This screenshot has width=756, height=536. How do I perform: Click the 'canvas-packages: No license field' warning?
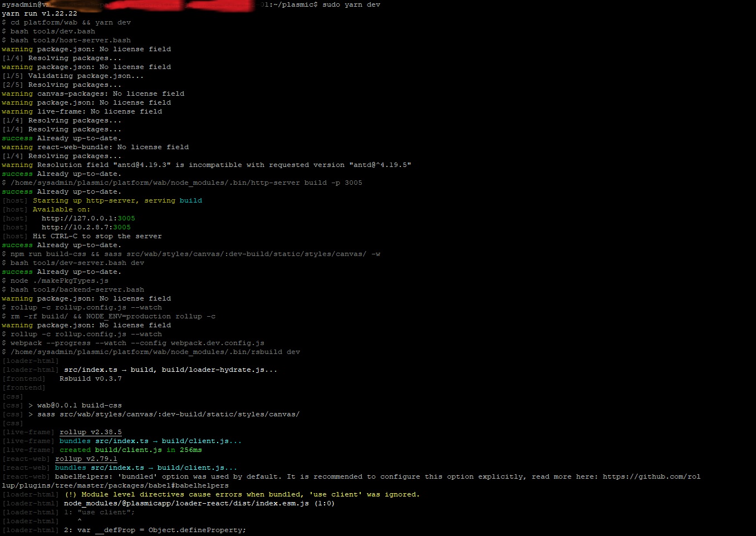tap(110, 94)
